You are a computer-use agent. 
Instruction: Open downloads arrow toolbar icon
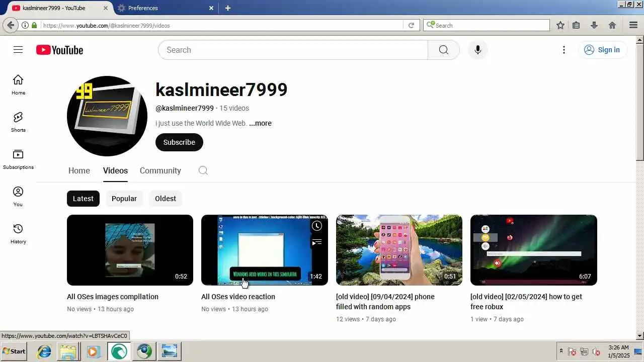click(594, 25)
